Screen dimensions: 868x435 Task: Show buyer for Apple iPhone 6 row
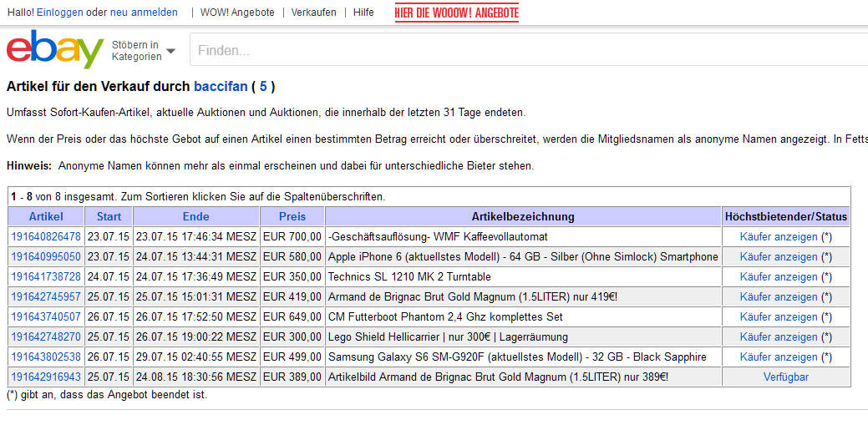click(x=779, y=257)
